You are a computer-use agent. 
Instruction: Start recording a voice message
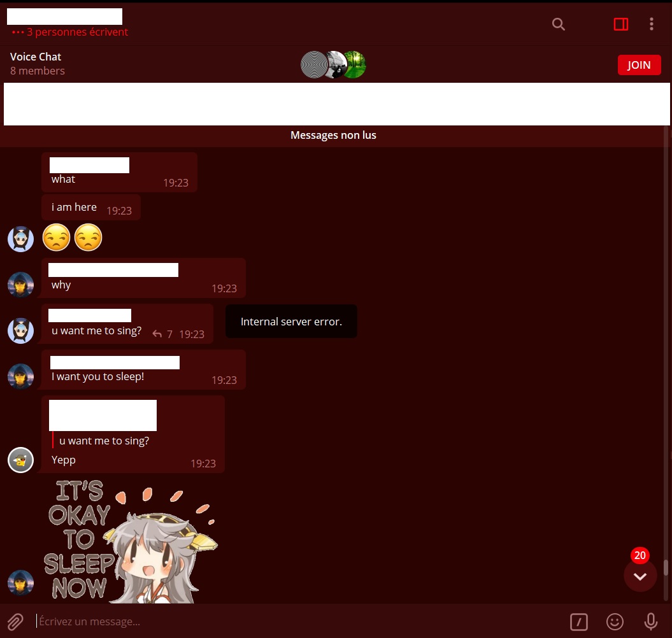tap(650, 621)
